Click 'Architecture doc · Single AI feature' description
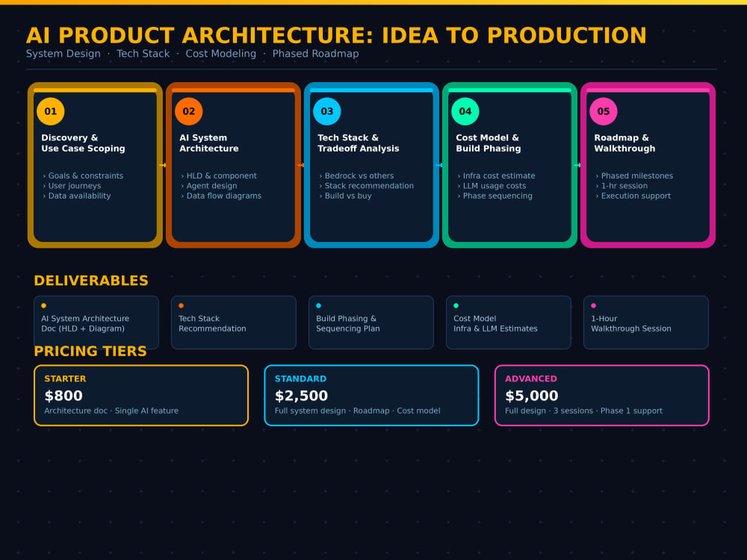 pos(111,411)
